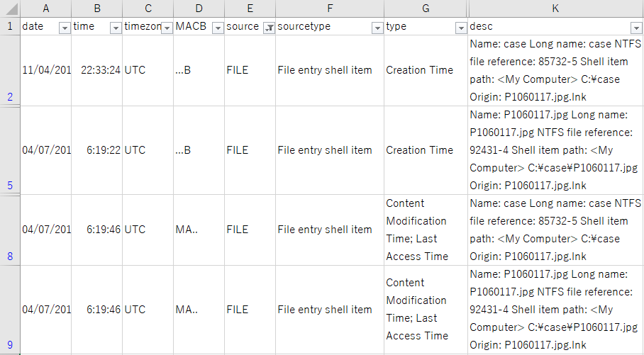Viewport: 644px width, 355px height.
Task: Select the row 9 header
Action: (10, 310)
